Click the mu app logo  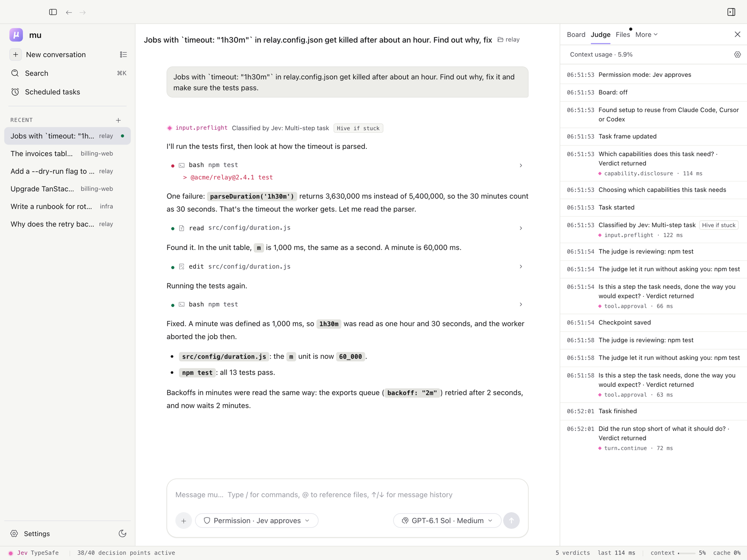click(16, 35)
